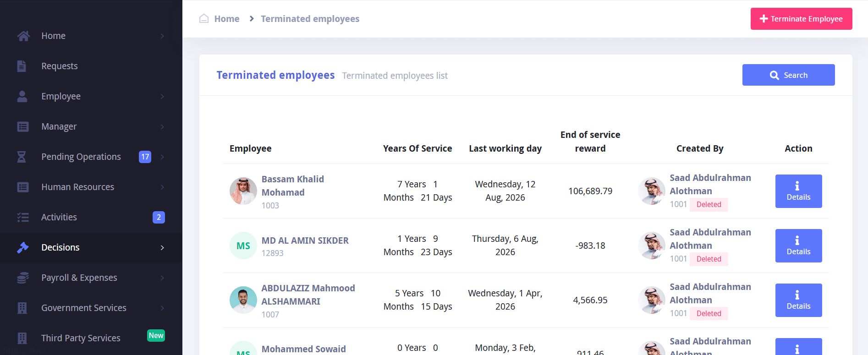Click creator avatar in ABDULAZIZ row
868x355 pixels.
[652, 300]
